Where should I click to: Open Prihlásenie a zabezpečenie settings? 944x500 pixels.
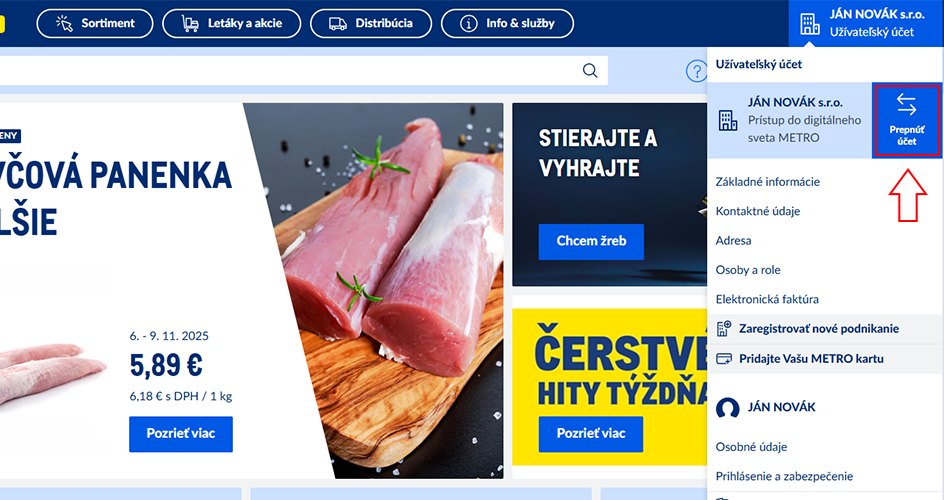click(784, 477)
